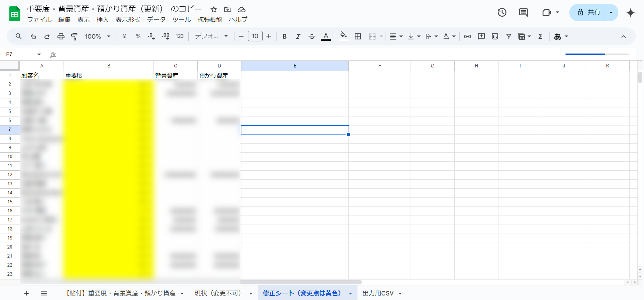This screenshot has width=644, height=300.
Task: Click the print icon
Action: point(61,36)
